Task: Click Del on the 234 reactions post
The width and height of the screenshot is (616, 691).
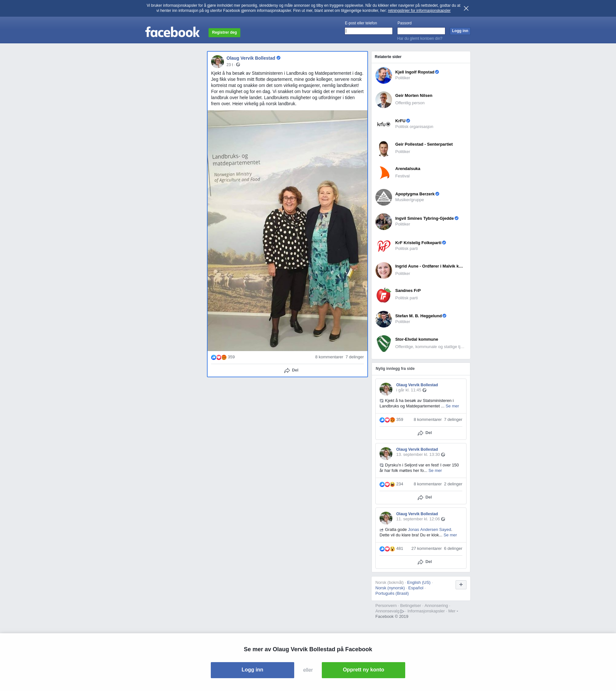Action: [x=424, y=498]
